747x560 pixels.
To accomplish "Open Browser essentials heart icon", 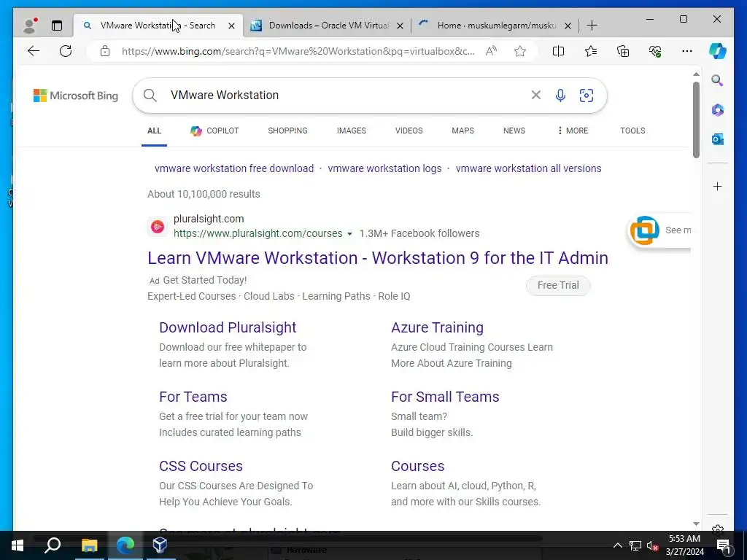I will [x=655, y=51].
